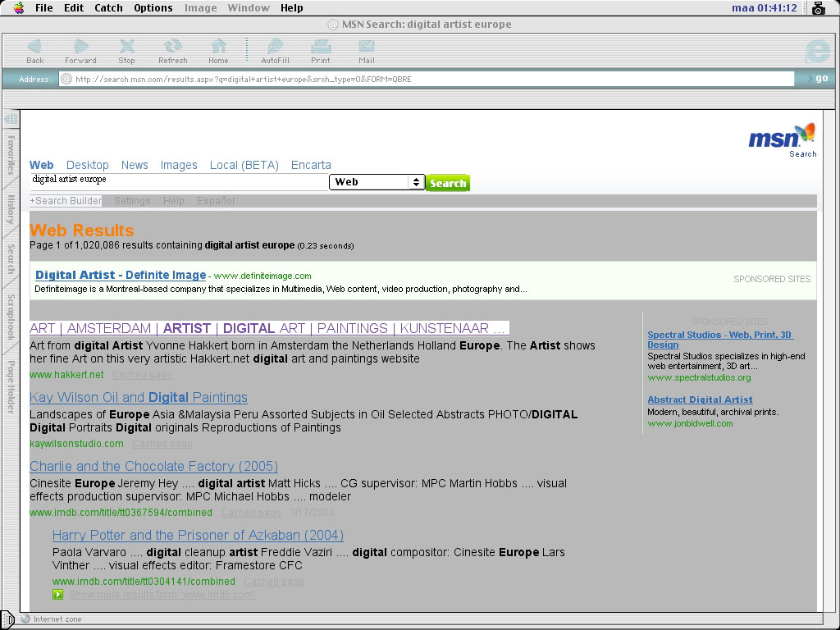Click the Back toolbar arrow
This screenshot has width=840, height=630.
34,47
